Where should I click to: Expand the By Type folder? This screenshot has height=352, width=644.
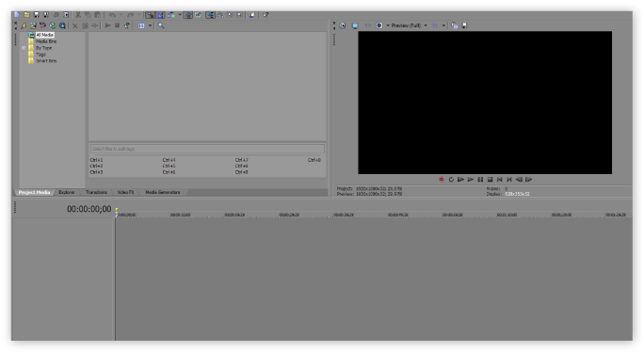tap(24, 48)
